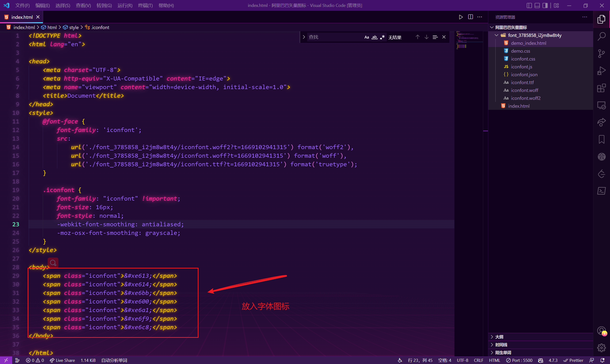Open the Explorer view in activity bar
This screenshot has width=610, height=364.
tap(601, 19)
